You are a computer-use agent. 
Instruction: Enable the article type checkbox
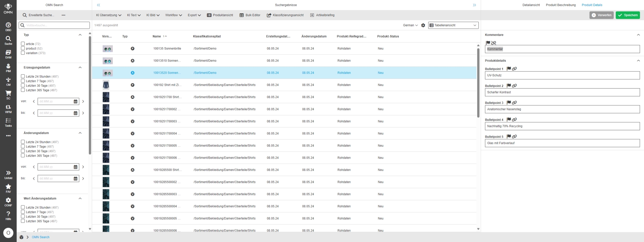23,44
